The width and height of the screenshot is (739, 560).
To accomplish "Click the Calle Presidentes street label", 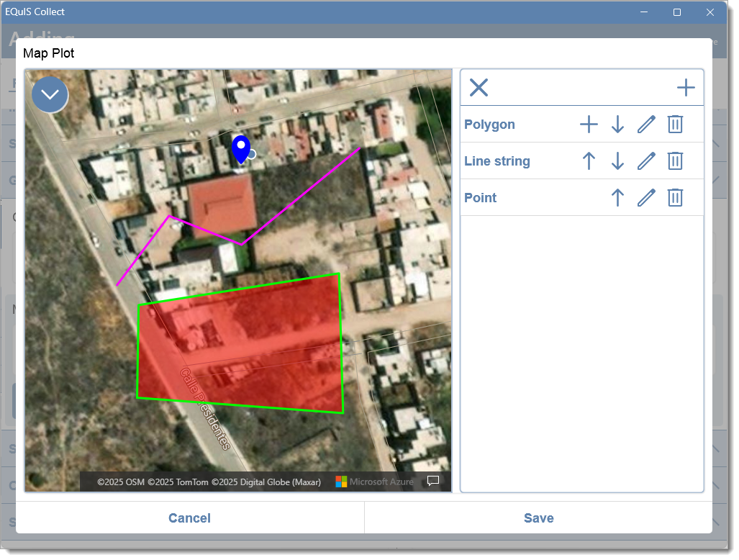I will pyautogui.click(x=206, y=409).
